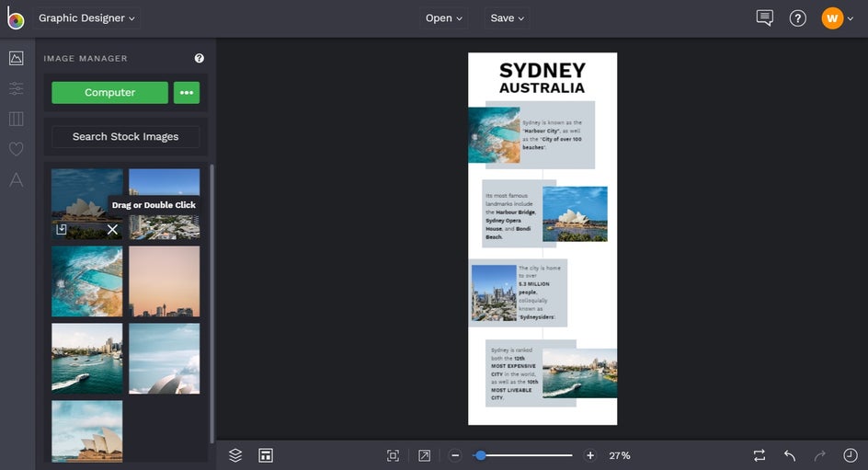Open the Templates panel in sidebar

(16, 119)
